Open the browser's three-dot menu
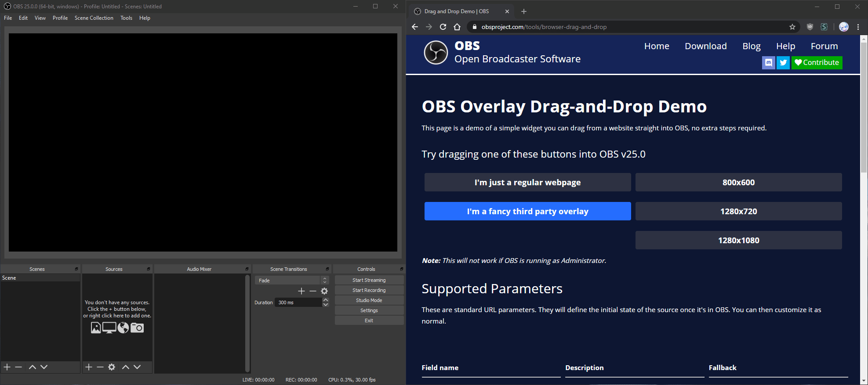868x385 pixels. (x=858, y=27)
